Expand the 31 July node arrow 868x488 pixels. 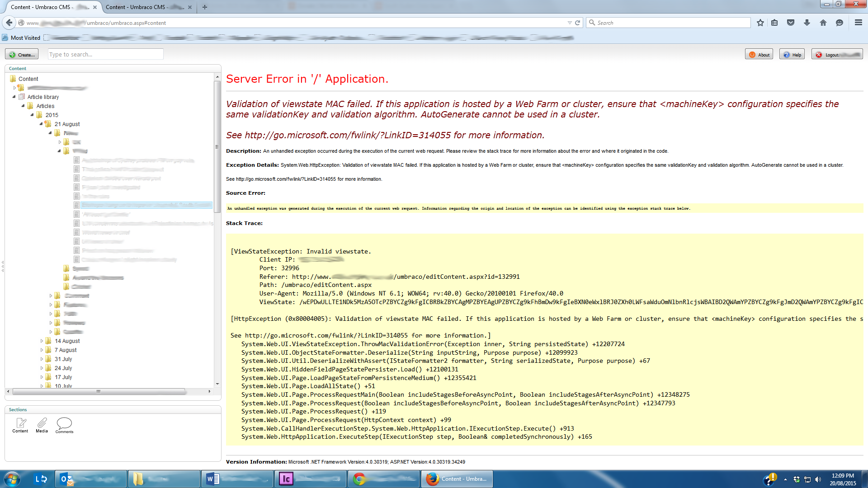pyautogui.click(x=42, y=359)
